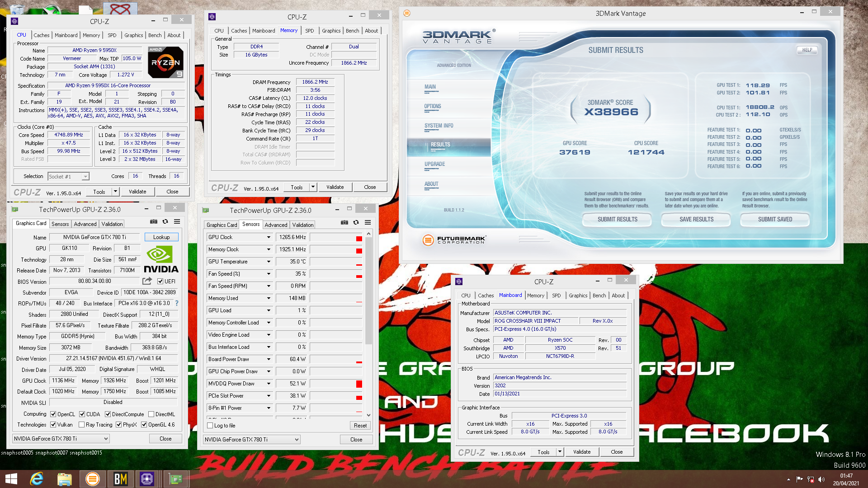Viewport: 868px width, 488px height.
Task: Click Bus Interface question mark help icon
Action: [177, 303]
